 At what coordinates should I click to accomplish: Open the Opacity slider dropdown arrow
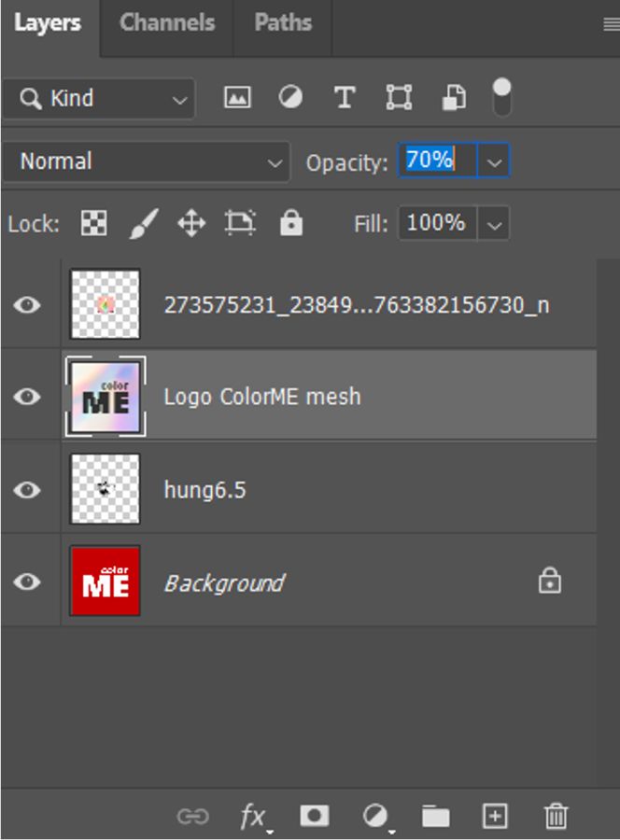(x=494, y=161)
